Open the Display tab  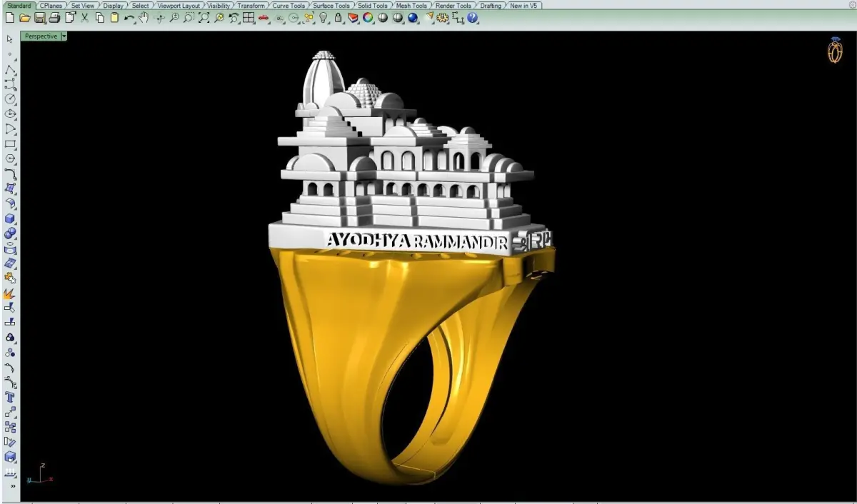[x=113, y=5]
